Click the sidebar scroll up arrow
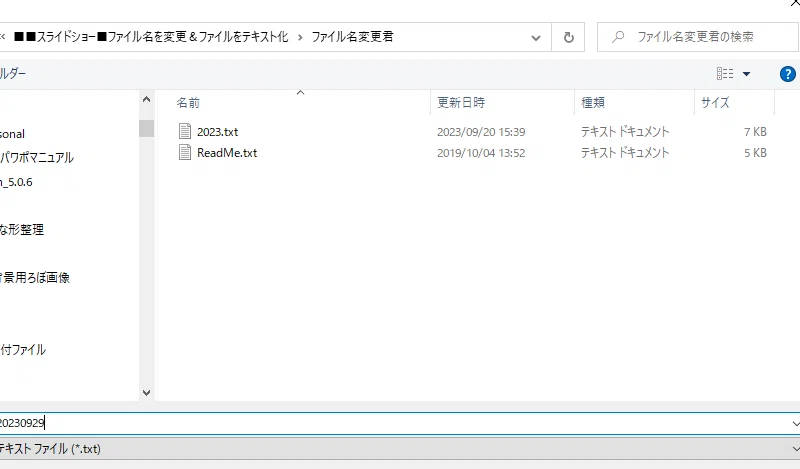 146,100
